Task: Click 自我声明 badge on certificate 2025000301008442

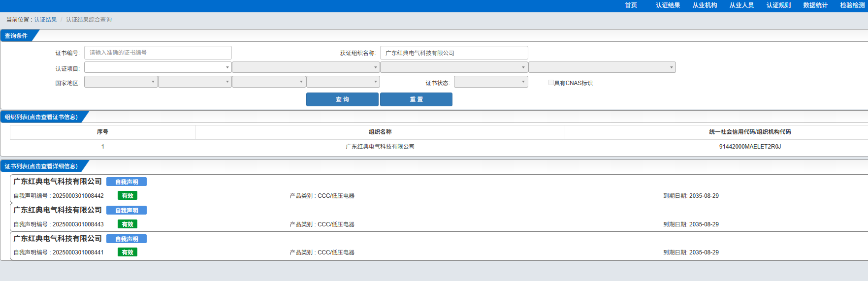Action: [x=127, y=182]
